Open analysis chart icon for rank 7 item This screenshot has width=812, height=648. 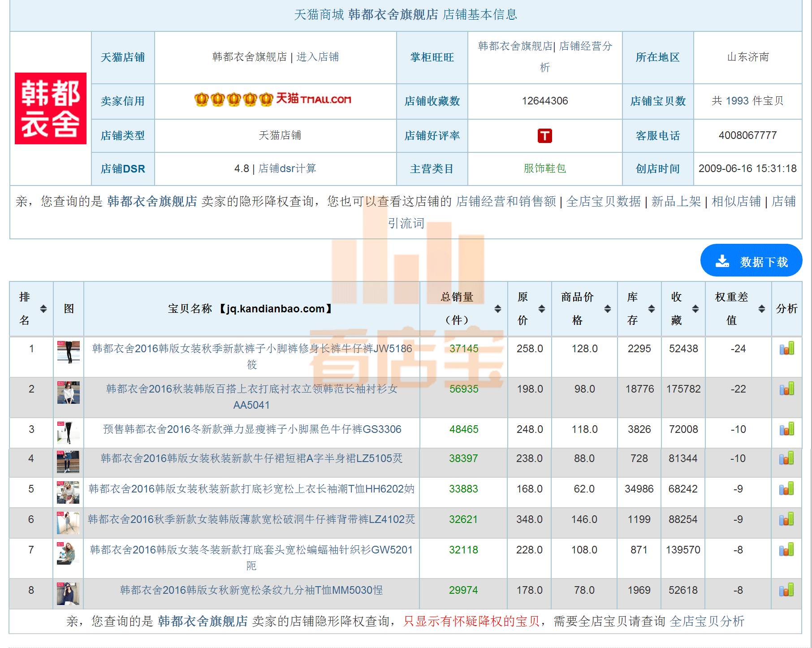pos(786,549)
